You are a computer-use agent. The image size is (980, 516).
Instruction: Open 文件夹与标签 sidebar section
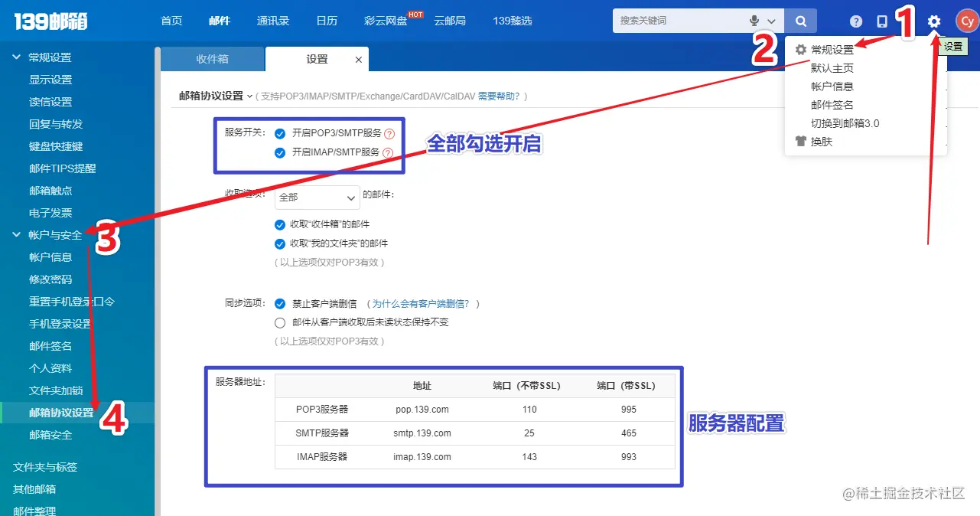pyautogui.click(x=45, y=467)
